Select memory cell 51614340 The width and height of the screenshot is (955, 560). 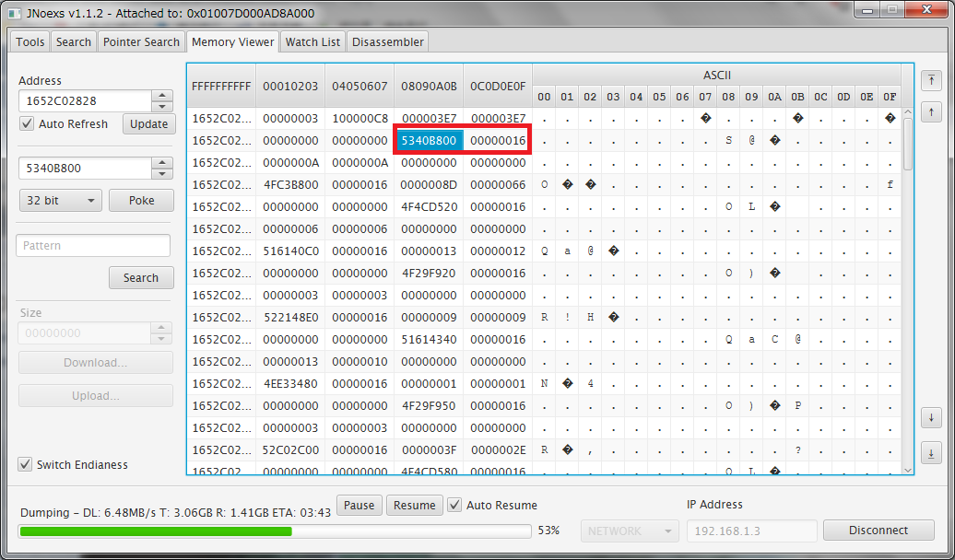point(429,339)
